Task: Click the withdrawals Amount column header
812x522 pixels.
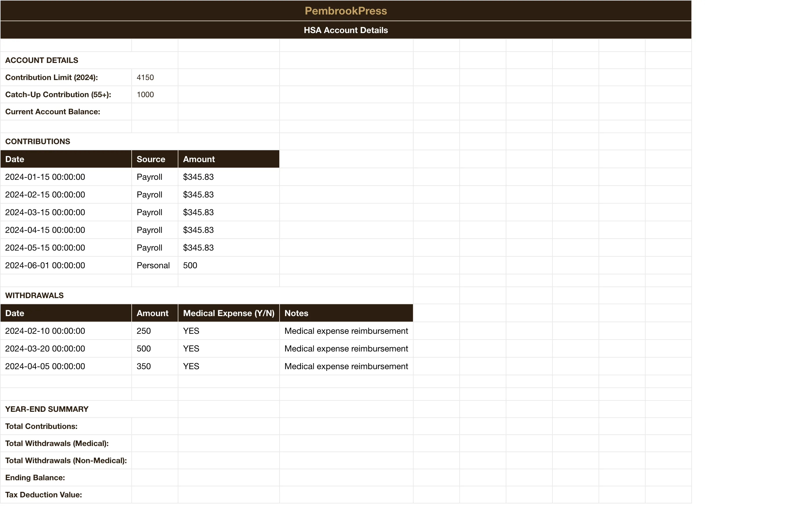Action: (x=155, y=313)
